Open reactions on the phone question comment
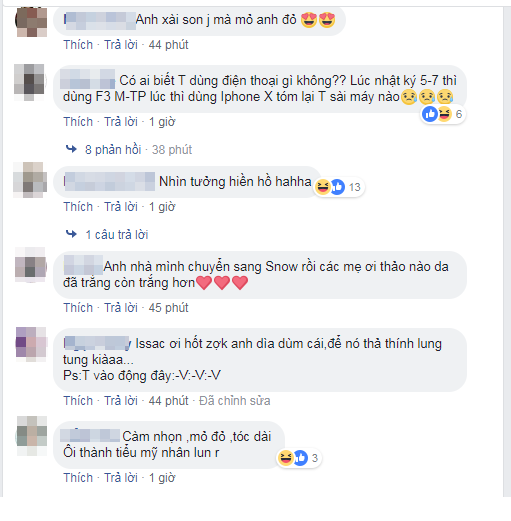Image resolution: width=511 pixels, height=521 pixels. pyautogui.click(x=443, y=114)
